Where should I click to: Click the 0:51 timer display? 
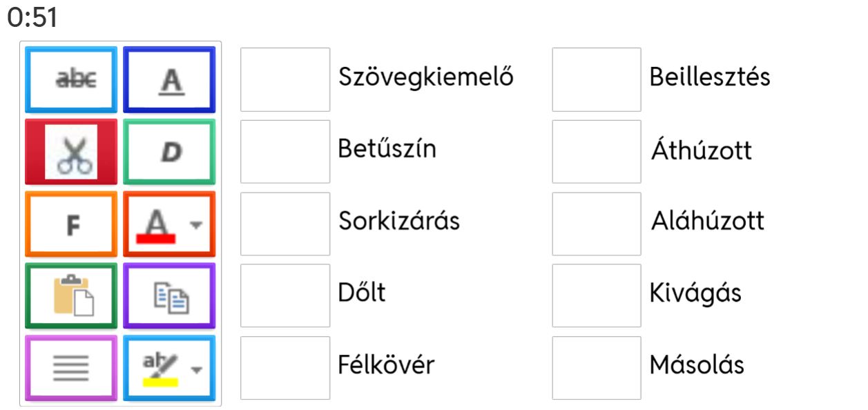click(30, 15)
